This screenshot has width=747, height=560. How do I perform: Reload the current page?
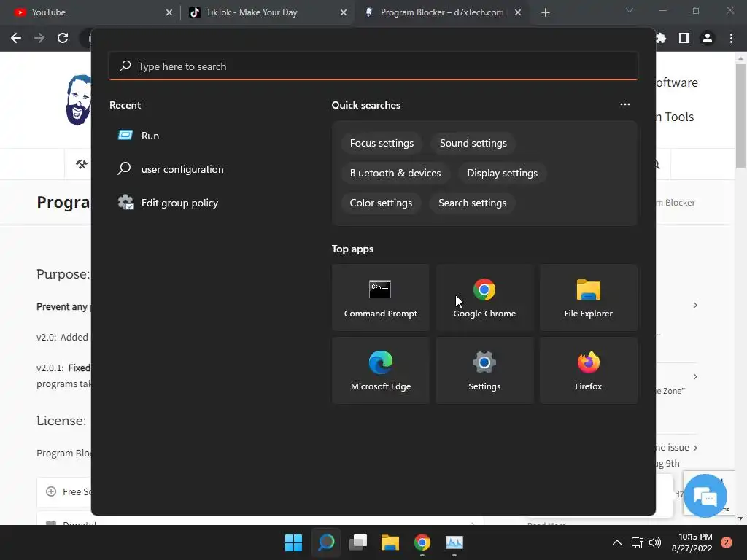(63, 38)
